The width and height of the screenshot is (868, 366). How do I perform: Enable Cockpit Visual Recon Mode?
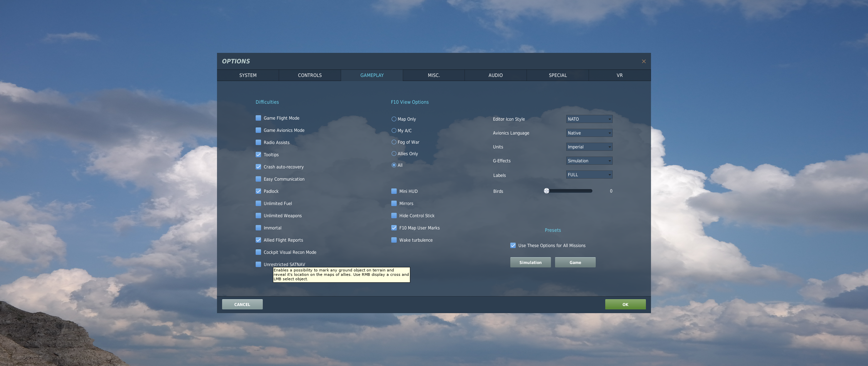258,252
